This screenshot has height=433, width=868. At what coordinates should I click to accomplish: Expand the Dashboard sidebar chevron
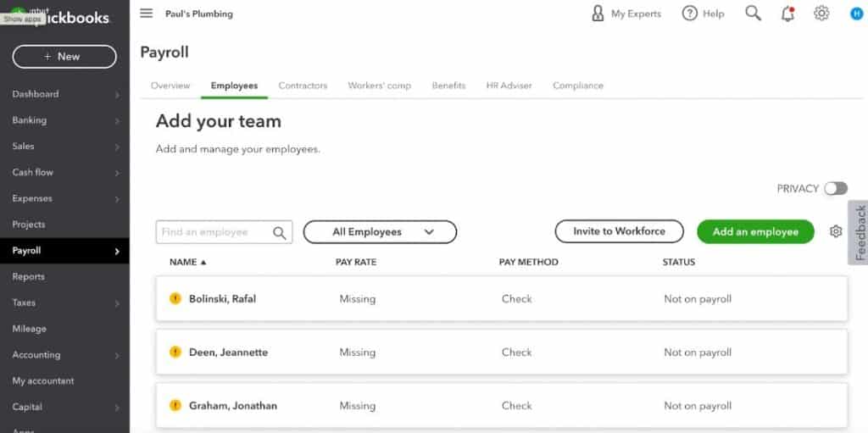(x=117, y=95)
